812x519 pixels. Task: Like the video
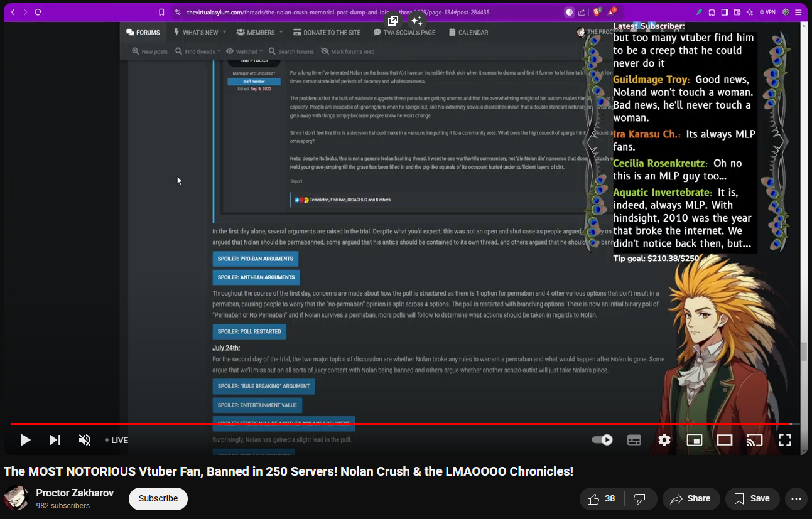(x=601, y=498)
